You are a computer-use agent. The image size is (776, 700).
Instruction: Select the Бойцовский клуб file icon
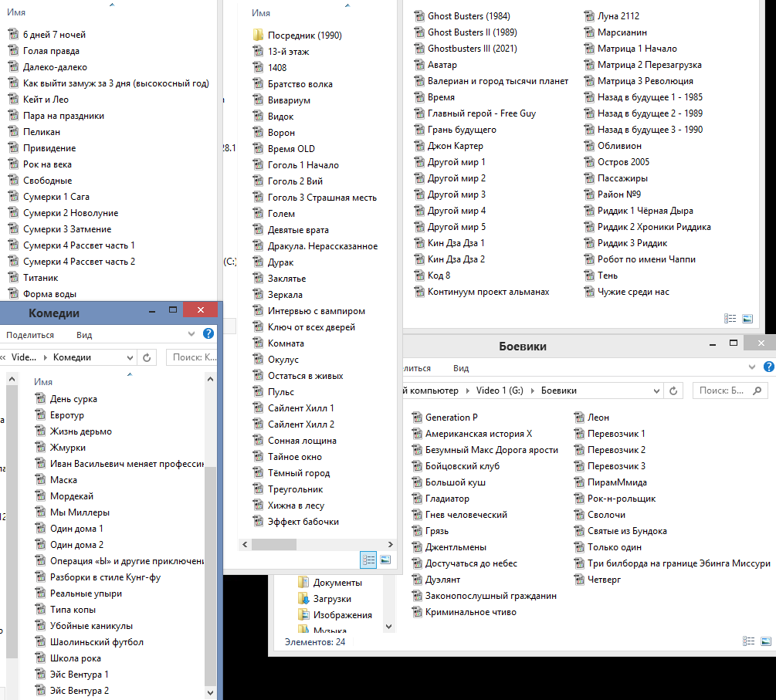[x=417, y=466]
